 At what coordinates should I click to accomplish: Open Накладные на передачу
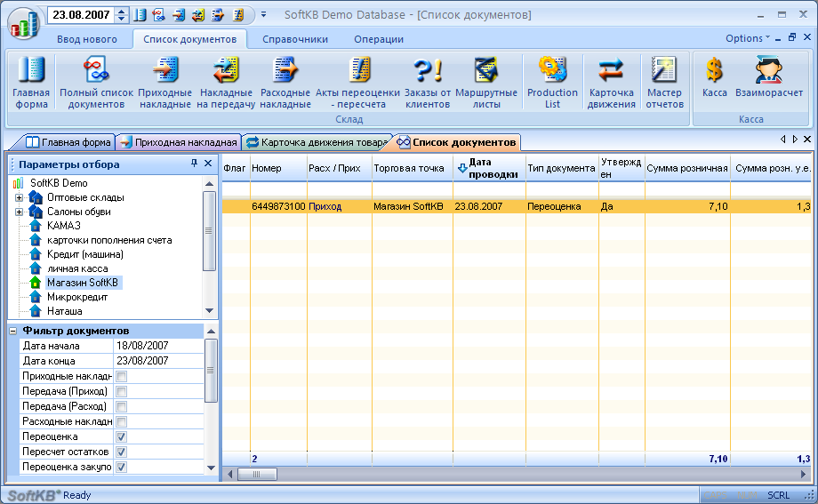[x=226, y=82]
